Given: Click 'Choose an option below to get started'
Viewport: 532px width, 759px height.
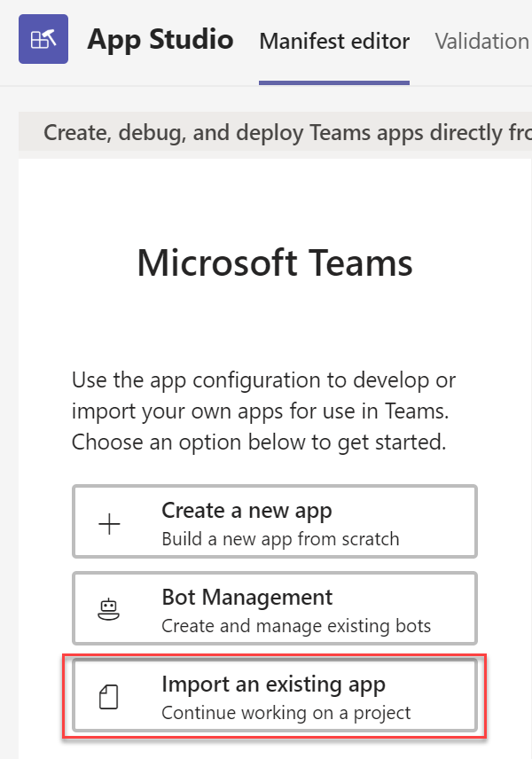Looking at the screenshot, I should point(259,442).
